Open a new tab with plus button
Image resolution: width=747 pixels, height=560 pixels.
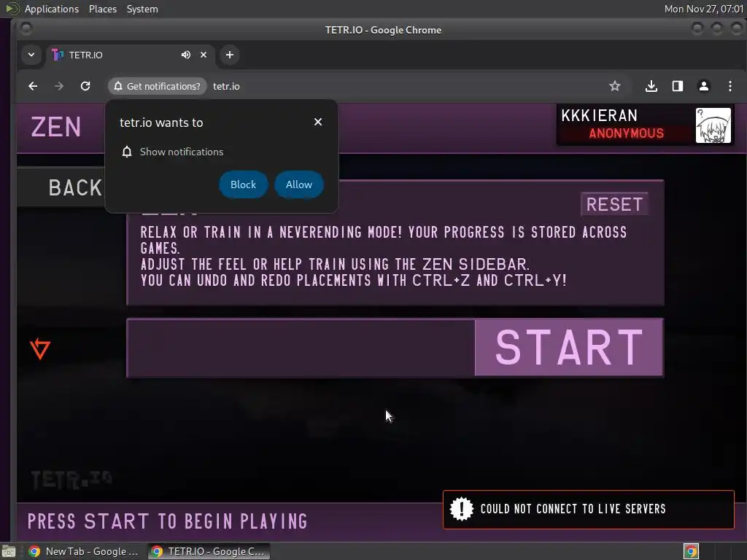point(230,55)
